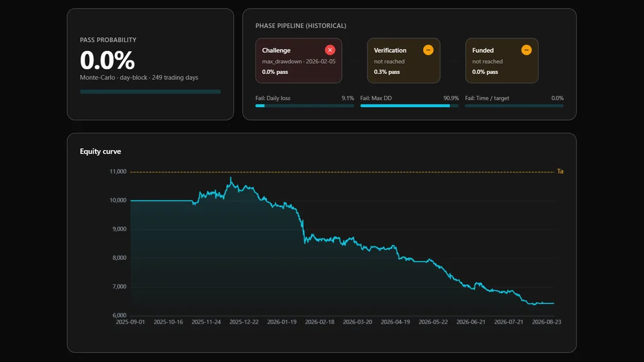Select the Funded phase card title

pyautogui.click(x=482, y=50)
